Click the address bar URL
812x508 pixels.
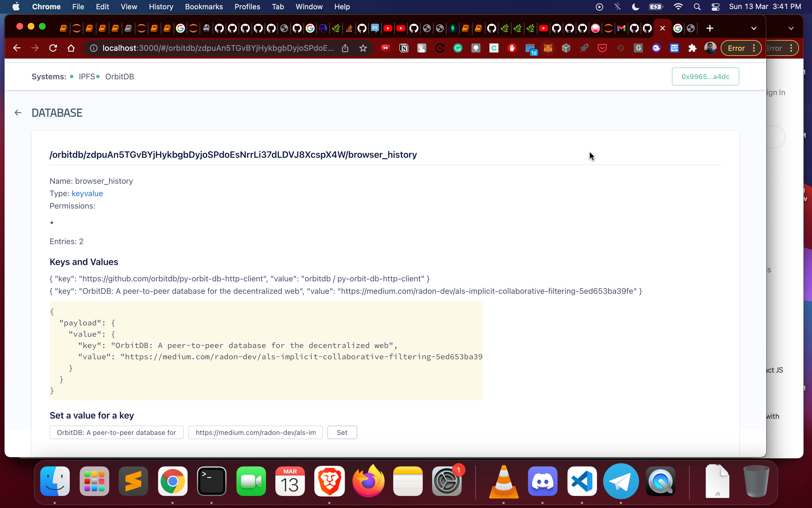(x=218, y=48)
